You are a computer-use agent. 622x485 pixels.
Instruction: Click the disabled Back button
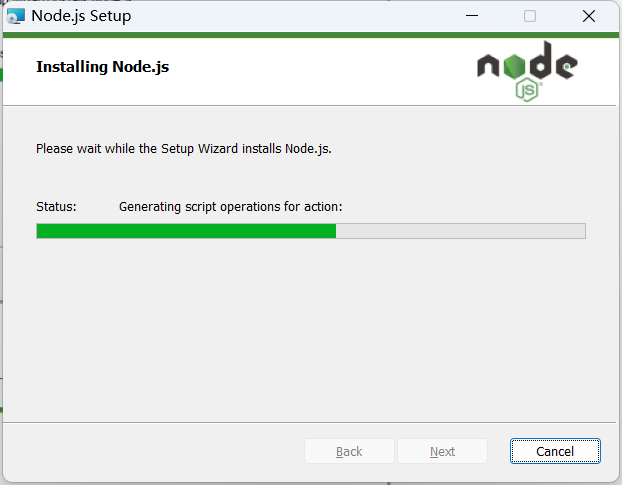[349, 451]
